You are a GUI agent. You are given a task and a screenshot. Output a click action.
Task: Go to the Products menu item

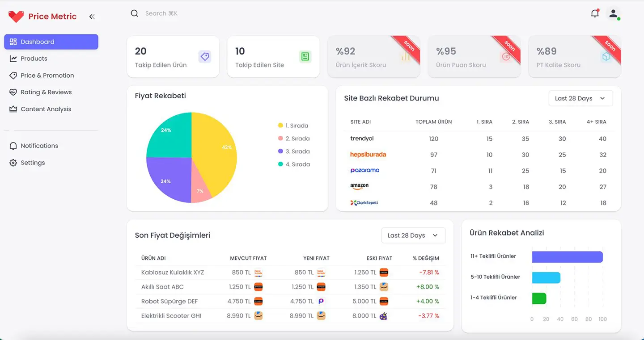point(34,59)
